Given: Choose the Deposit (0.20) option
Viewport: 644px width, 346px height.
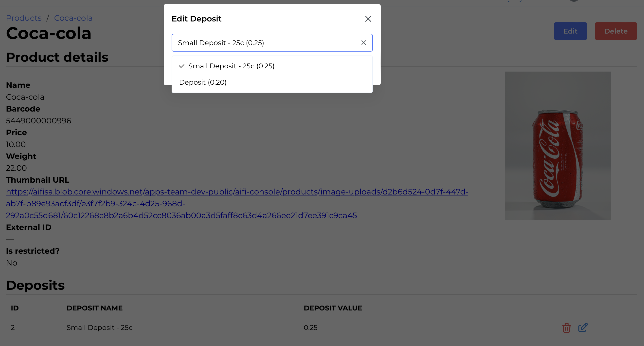Looking at the screenshot, I should click(x=203, y=82).
